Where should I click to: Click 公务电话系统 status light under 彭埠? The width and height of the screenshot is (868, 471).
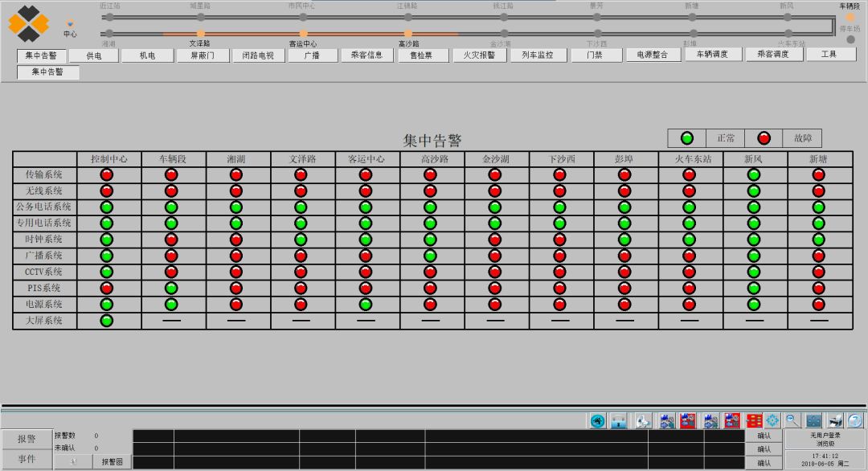[x=624, y=207]
